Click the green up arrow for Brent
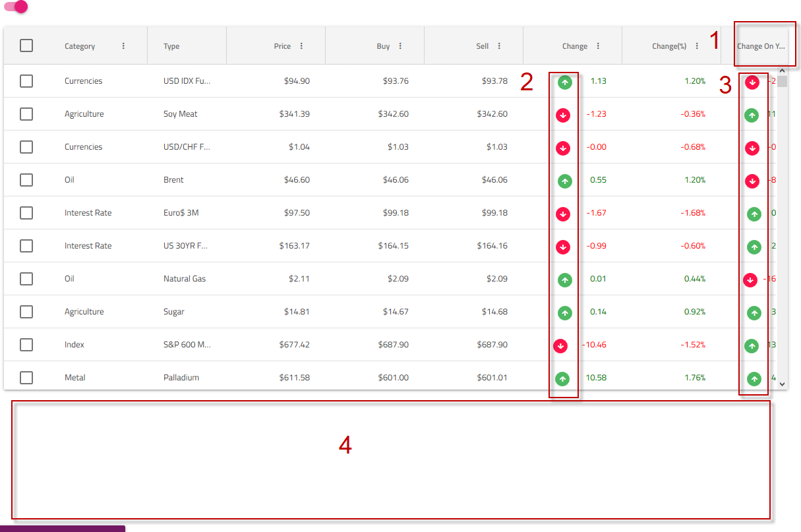This screenshot has height=532, width=801. (564, 181)
